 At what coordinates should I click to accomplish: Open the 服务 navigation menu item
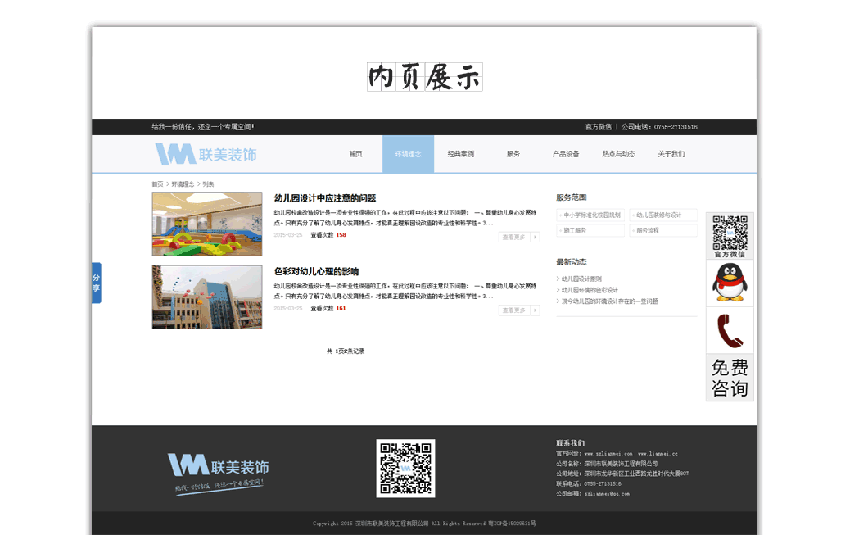513,154
